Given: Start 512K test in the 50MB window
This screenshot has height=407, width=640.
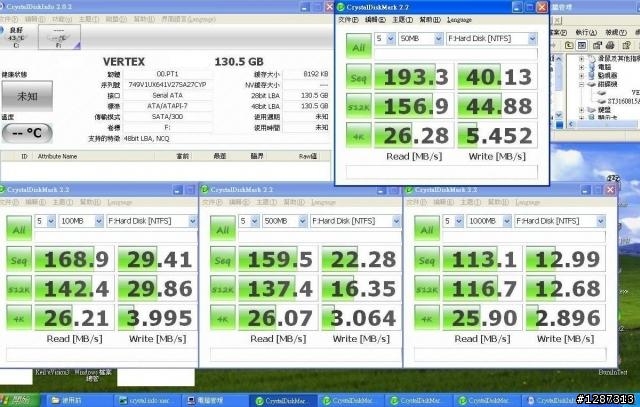Looking at the screenshot, I should (x=358, y=106).
